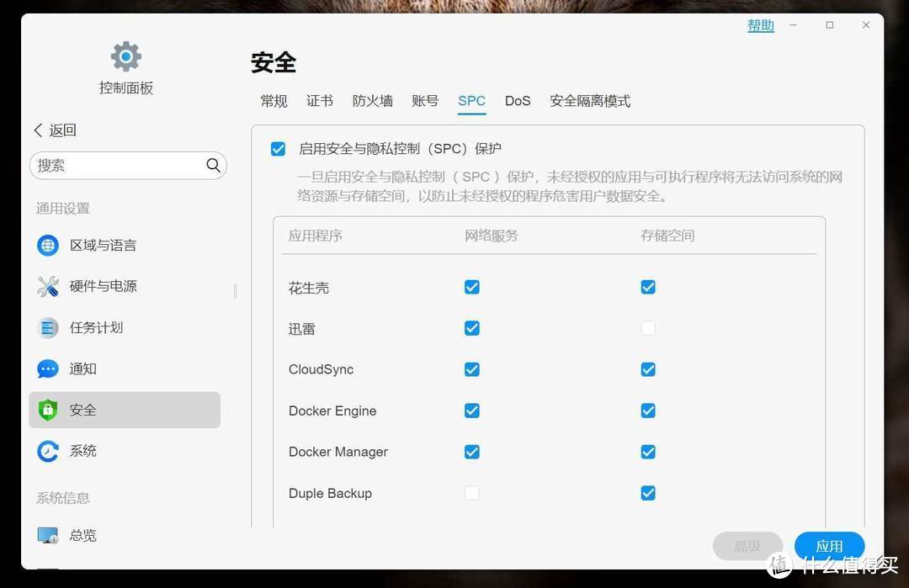Click the Control Panel gear icon
Screen dimensions: 909x588
point(125,56)
